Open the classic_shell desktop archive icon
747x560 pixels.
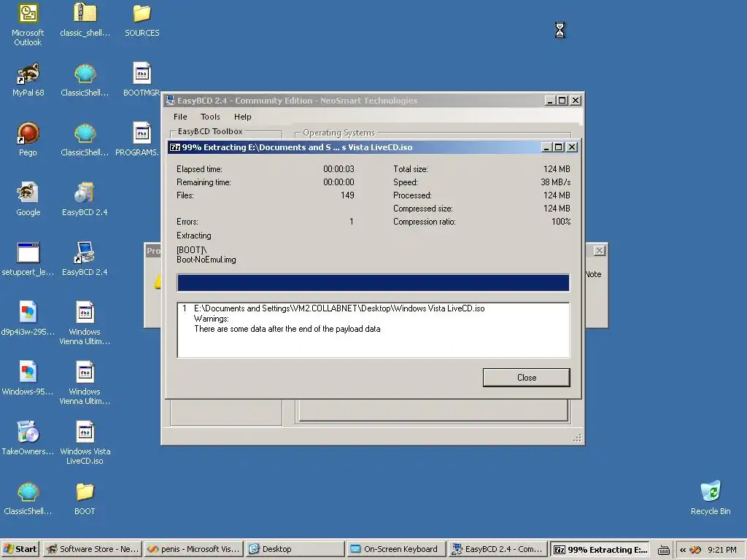click(85, 20)
